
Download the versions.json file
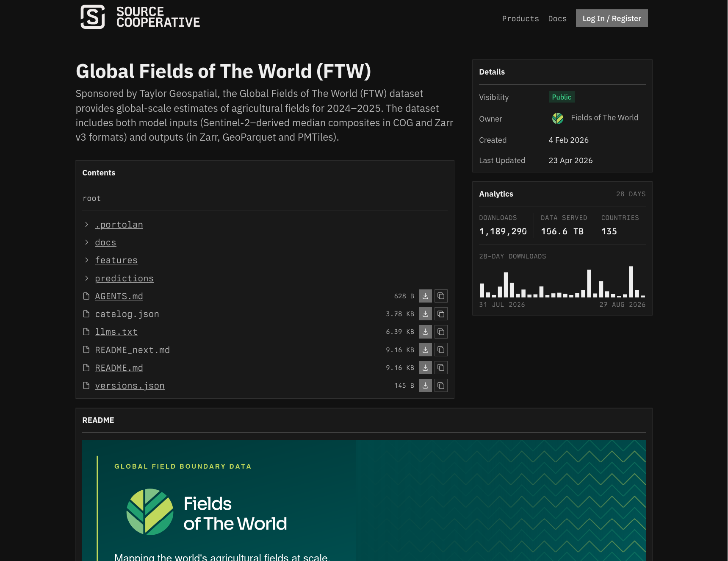pyautogui.click(x=425, y=386)
